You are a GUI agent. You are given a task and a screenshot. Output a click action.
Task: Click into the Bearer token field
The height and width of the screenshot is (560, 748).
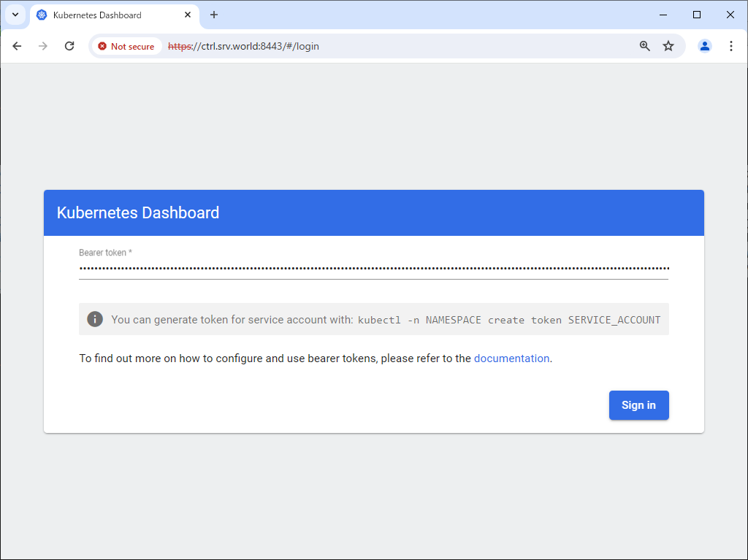pyautogui.click(x=373, y=269)
